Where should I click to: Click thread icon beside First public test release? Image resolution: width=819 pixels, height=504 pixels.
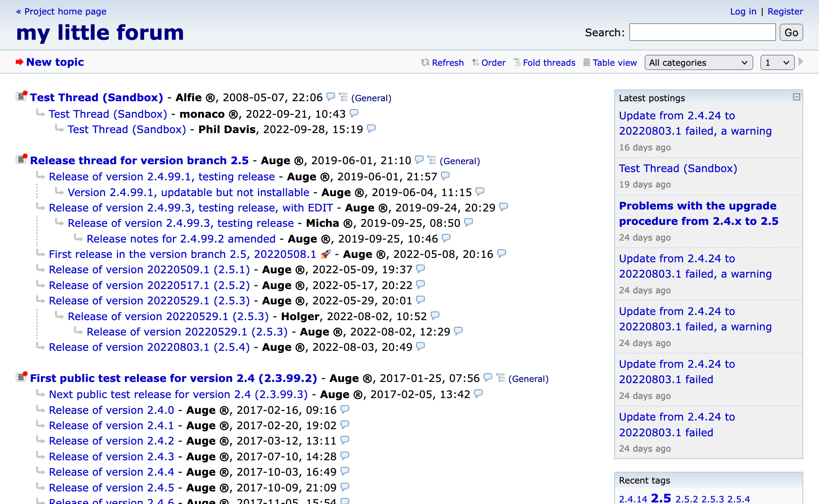pos(22,377)
